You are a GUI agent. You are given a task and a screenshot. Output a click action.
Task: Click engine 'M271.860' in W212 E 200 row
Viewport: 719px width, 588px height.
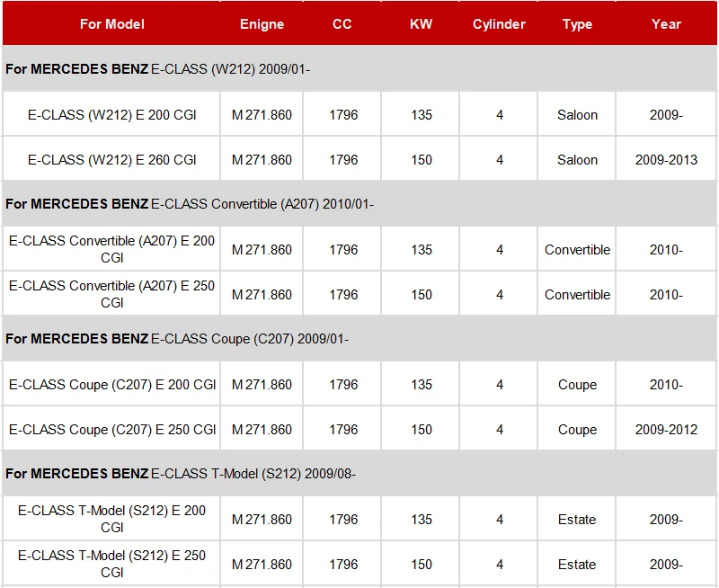262,115
